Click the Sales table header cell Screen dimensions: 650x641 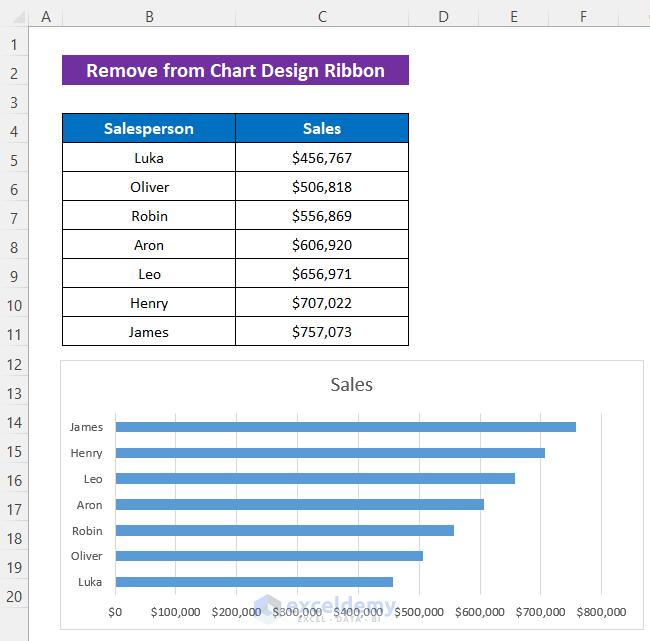click(x=322, y=129)
